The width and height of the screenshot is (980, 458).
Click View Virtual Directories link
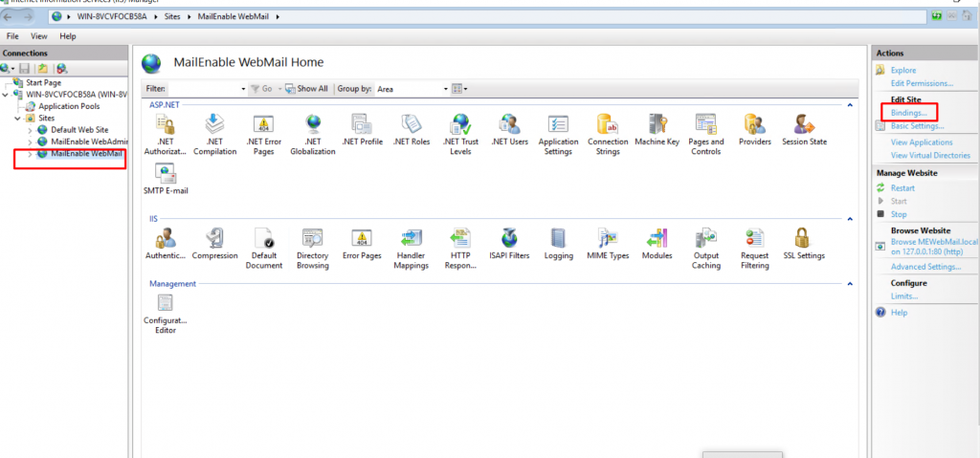tap(930, 155)
